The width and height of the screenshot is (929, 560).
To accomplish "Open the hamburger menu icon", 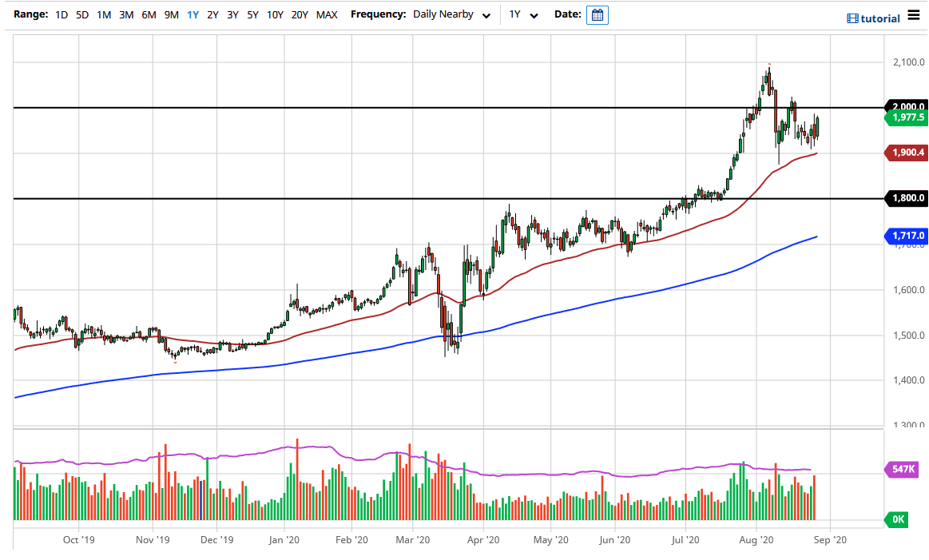I will click(914, 17).
